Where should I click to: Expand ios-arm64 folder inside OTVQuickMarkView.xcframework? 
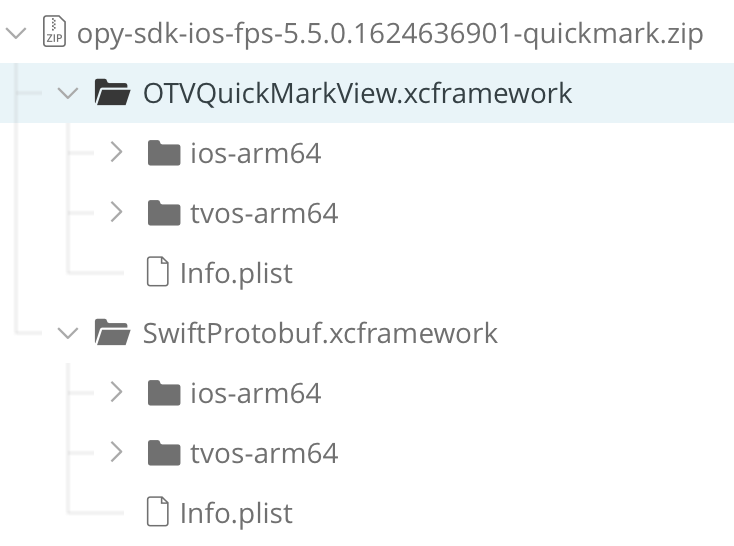click(116, 153)
